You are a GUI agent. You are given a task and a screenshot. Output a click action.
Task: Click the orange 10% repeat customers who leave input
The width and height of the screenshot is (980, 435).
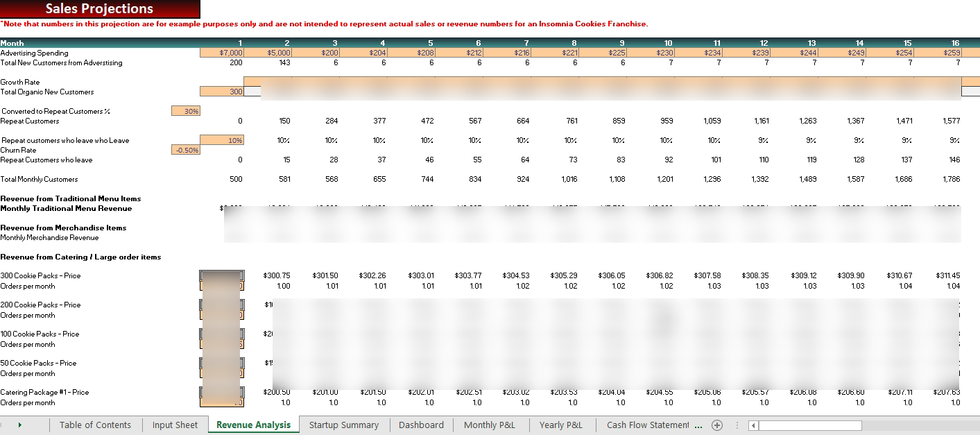tap(222, 140)
